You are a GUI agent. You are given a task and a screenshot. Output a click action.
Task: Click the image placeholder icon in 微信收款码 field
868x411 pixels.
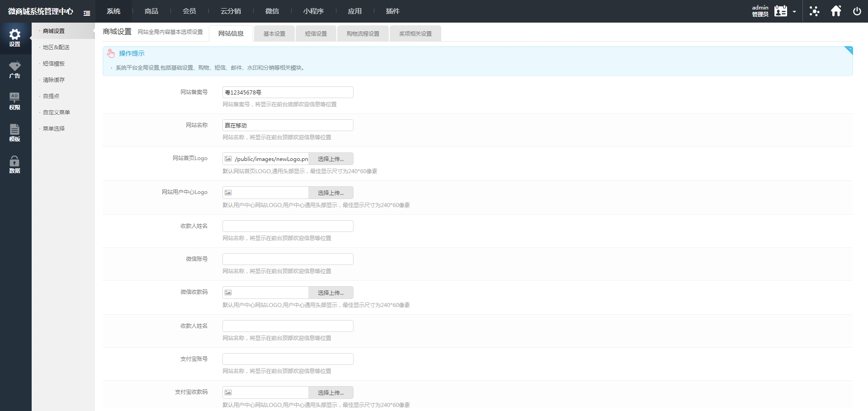point(228,292)
